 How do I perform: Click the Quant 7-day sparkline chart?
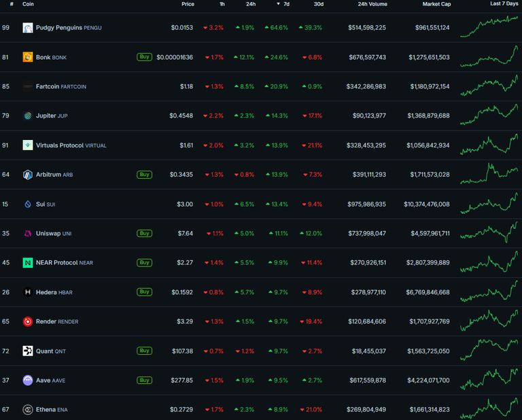tap(489, 349)
